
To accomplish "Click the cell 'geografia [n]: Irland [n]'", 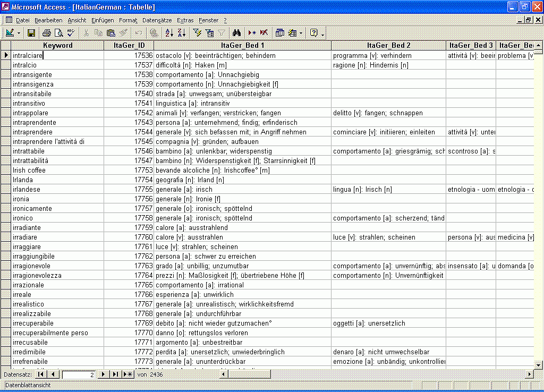I will tap(242, 180).
